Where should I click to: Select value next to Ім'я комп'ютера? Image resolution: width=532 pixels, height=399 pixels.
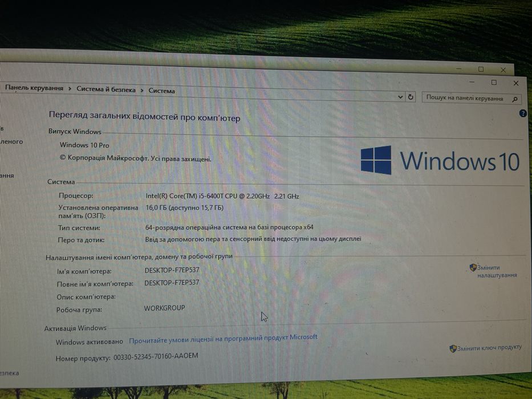coord(172,270)
